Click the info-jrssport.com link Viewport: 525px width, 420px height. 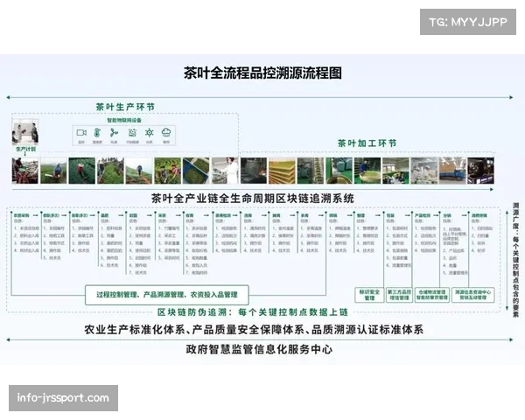point(63,398)
